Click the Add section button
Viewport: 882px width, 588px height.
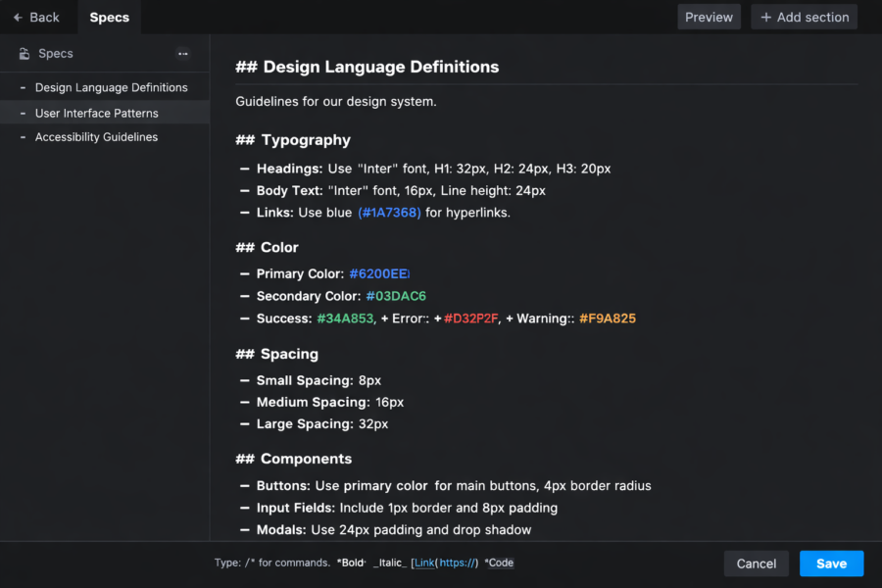[x=805, y=17]
